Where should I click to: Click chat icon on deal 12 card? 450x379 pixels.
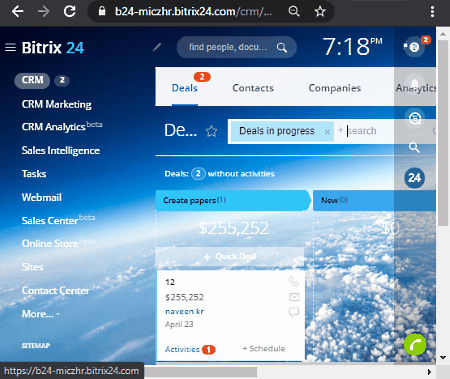coord(294,312)
